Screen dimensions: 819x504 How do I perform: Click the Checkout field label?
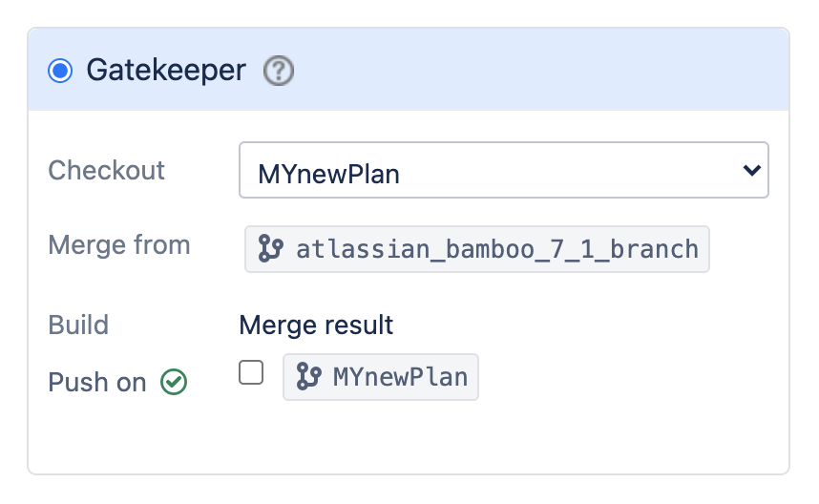(107, 170)
